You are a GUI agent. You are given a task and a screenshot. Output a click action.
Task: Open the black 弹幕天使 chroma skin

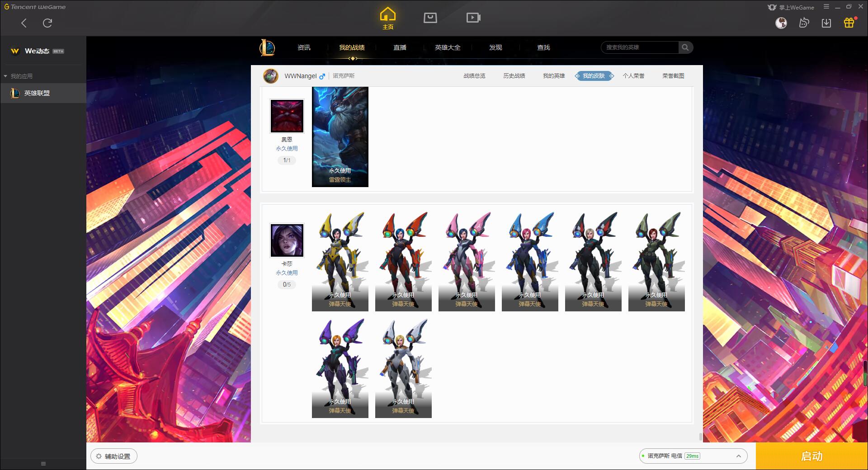[x=593, y=261]
